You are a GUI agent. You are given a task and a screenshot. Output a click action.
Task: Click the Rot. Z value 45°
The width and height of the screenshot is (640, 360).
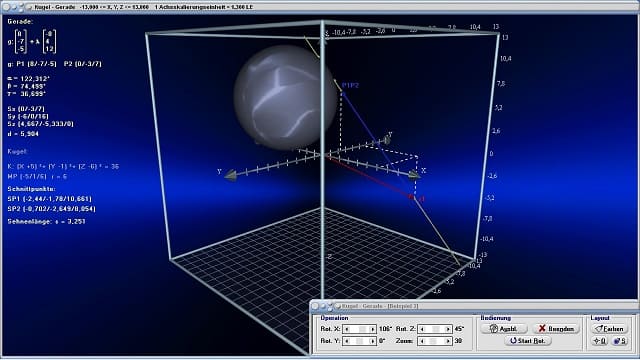[x=459, y=329]
